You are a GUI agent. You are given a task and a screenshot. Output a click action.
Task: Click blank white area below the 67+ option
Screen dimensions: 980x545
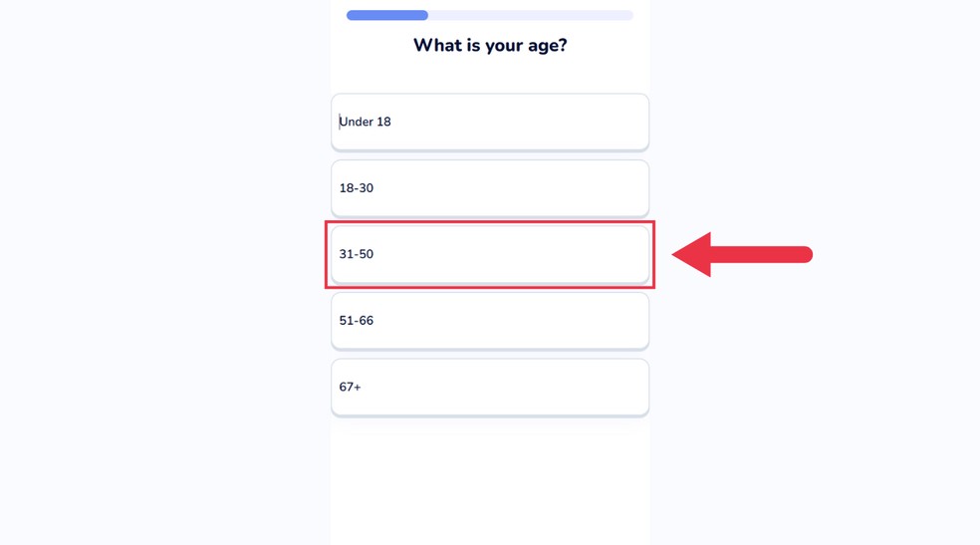489,478
